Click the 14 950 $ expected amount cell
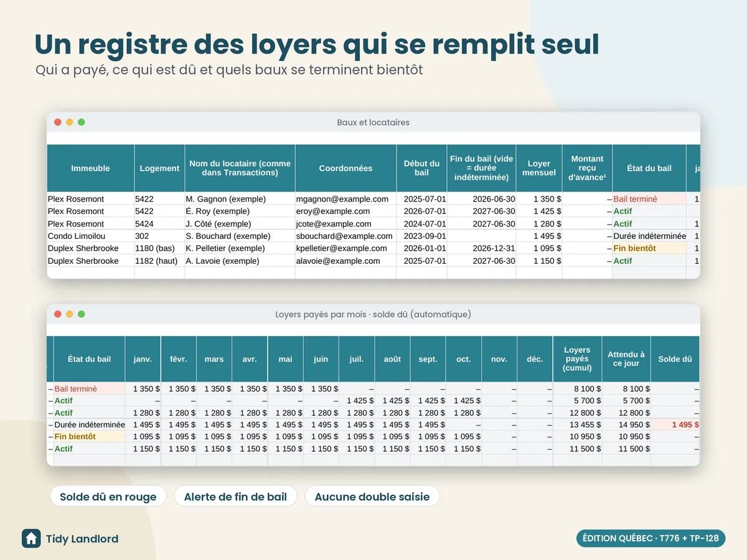The width and height of the screenshot is (747, 560). pyautogui.click(x=626, y=425)
